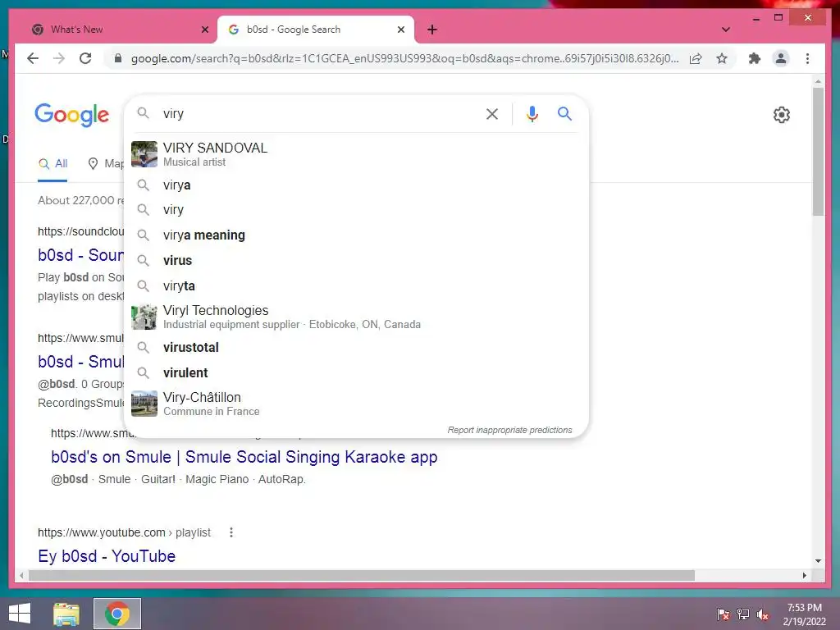
Task: Close the What's New tab
Action: tap(204, 30)
